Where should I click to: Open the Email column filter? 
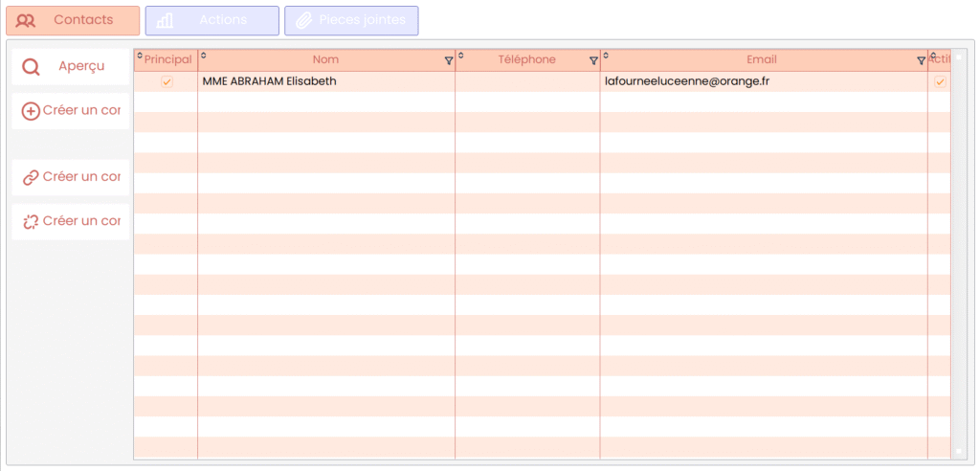[921, 60]
